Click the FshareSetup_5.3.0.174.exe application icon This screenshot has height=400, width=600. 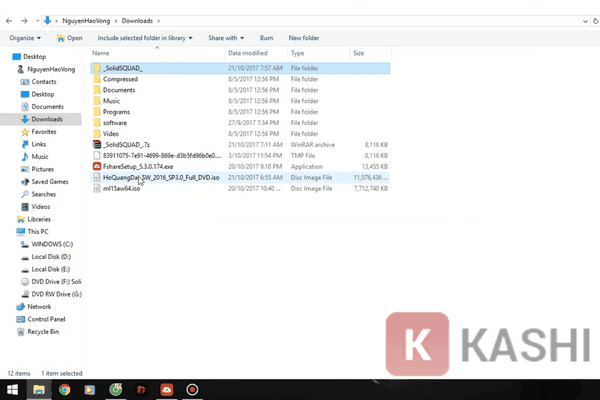(x=97, y=167)
